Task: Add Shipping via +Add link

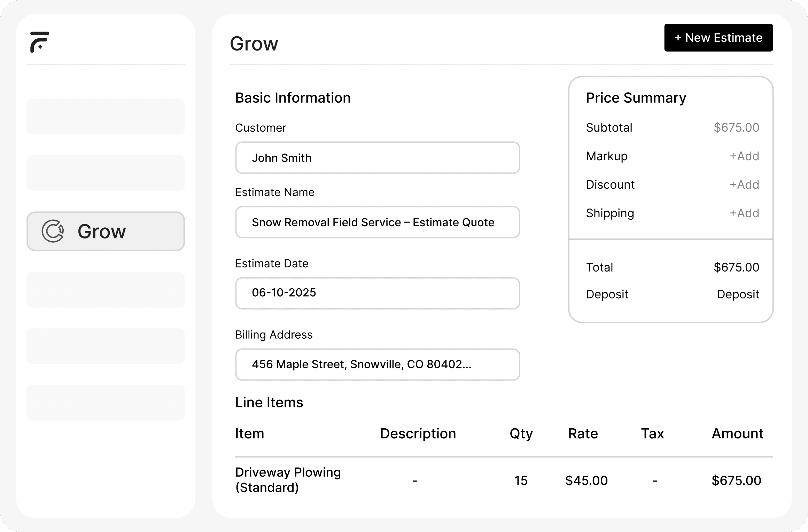Action: (744, 213)
